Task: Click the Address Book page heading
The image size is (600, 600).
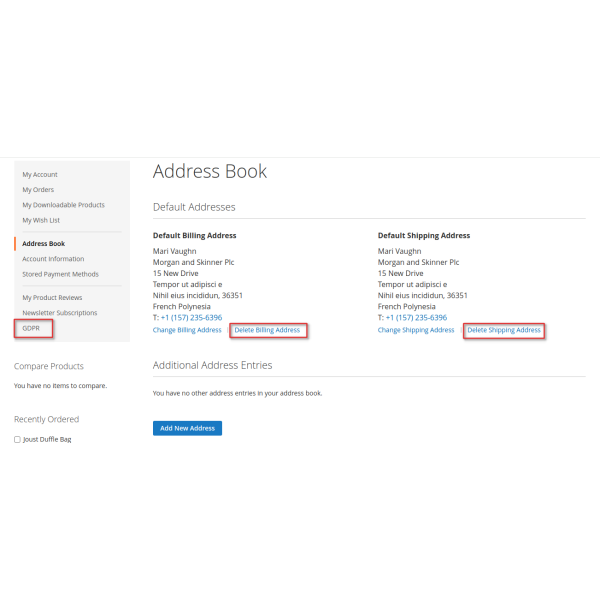Action: pyautogui.click(x=210, y=171)
